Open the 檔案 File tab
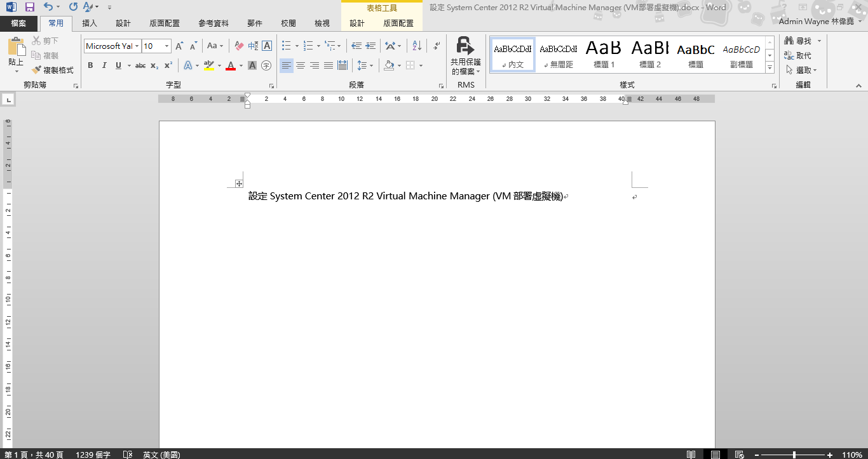868x459 pixels. click(18, 23)
